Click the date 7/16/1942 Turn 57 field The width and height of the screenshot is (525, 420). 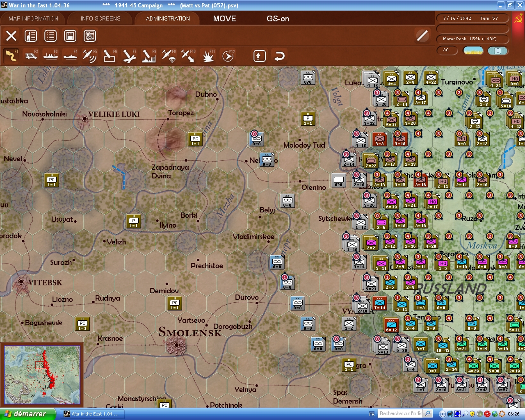pos(472,18)
